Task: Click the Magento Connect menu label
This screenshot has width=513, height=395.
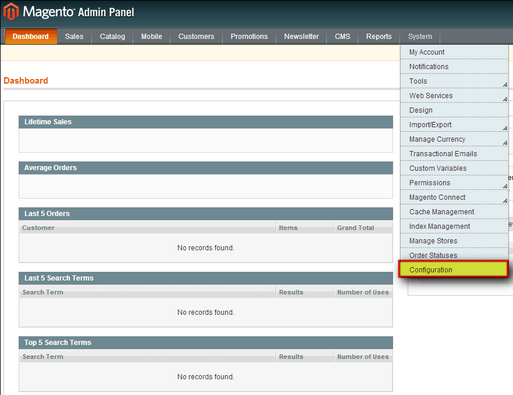Action: 437,197
